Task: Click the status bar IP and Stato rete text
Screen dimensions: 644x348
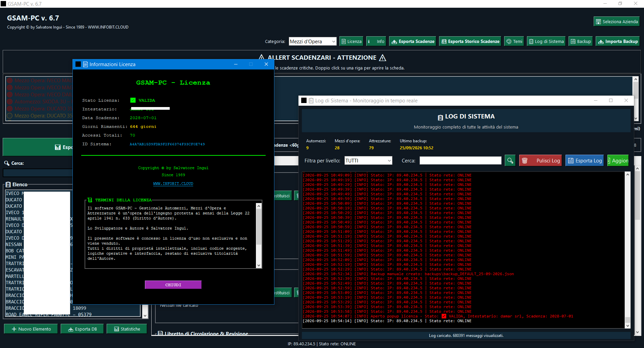Action: [x=322, y=344]
